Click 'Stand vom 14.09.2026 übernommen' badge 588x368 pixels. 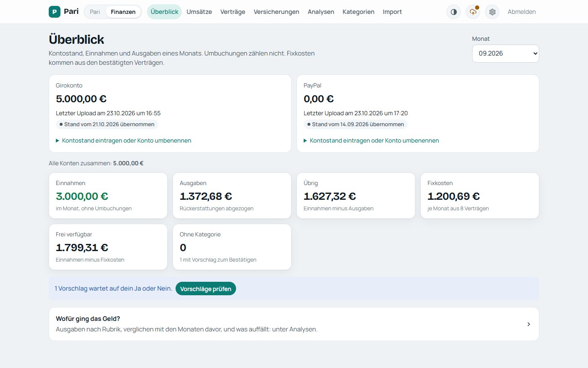tap(356, 124)
